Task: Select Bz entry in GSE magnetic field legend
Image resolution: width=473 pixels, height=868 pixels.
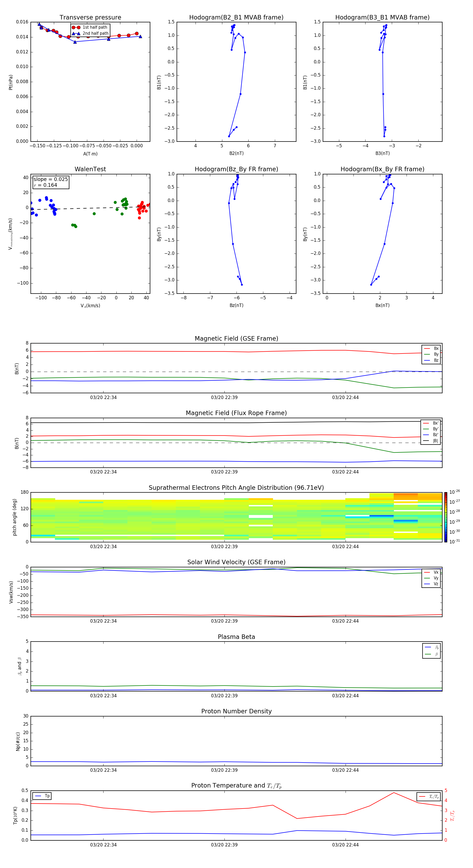Action: point(431,361)
